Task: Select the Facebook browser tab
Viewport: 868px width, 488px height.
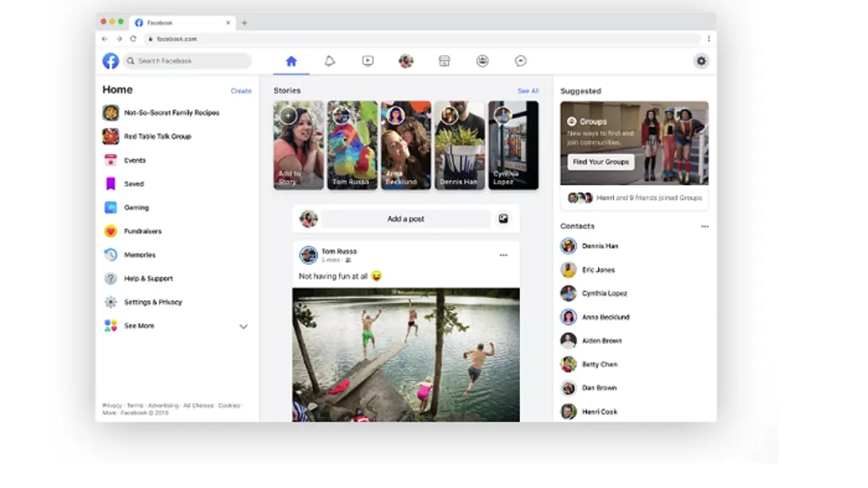Action: (x=182, y=22)
